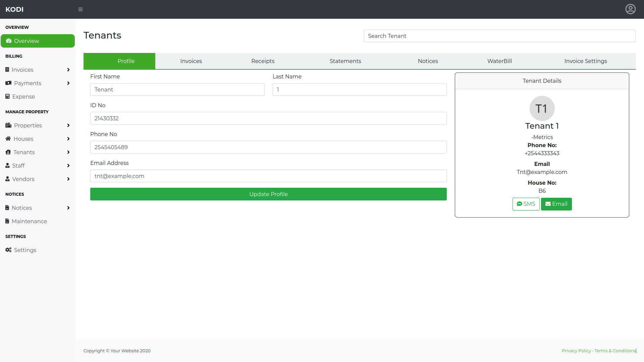Expand the Tenants sidebar chevron
Screen dimensions: 644x362
pyautogui.click(x=68, y=152)
